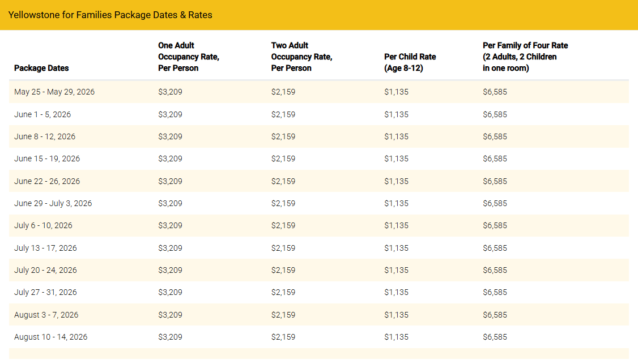Click $6,585 in the July 20 - 24 row
Screen dimensions: 638x364
(495, 270)
